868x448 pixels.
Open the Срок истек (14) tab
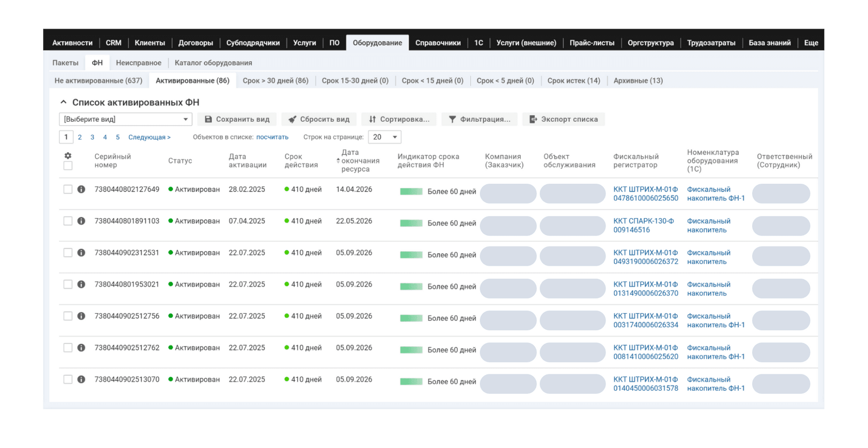click(x=573, y=80)
